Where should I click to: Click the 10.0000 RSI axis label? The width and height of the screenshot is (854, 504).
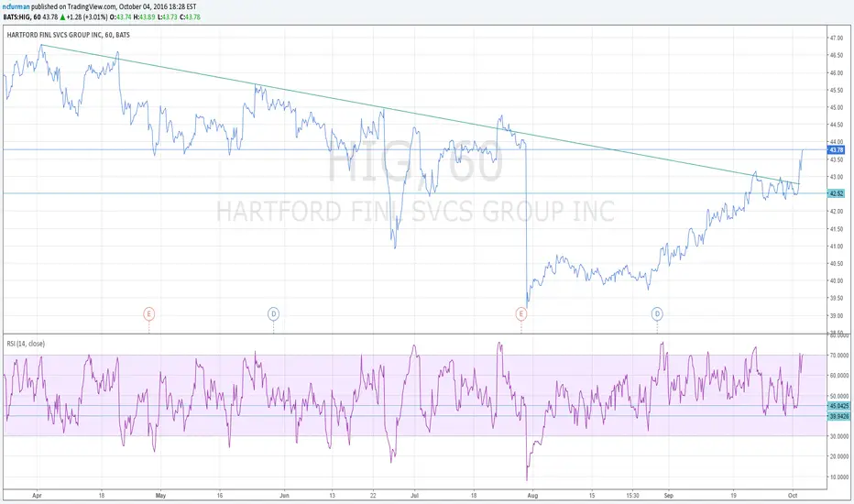pyautogui.click(x=838, y=477)
